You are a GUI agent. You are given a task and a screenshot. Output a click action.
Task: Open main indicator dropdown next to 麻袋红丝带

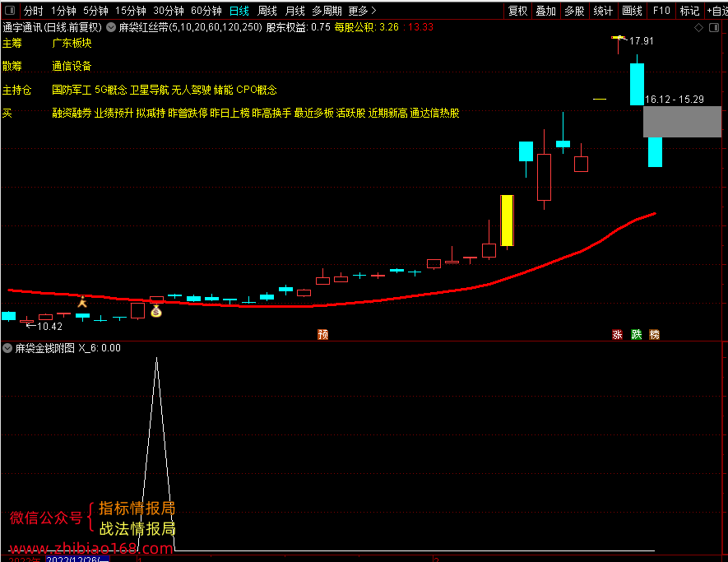pos(111,27)
